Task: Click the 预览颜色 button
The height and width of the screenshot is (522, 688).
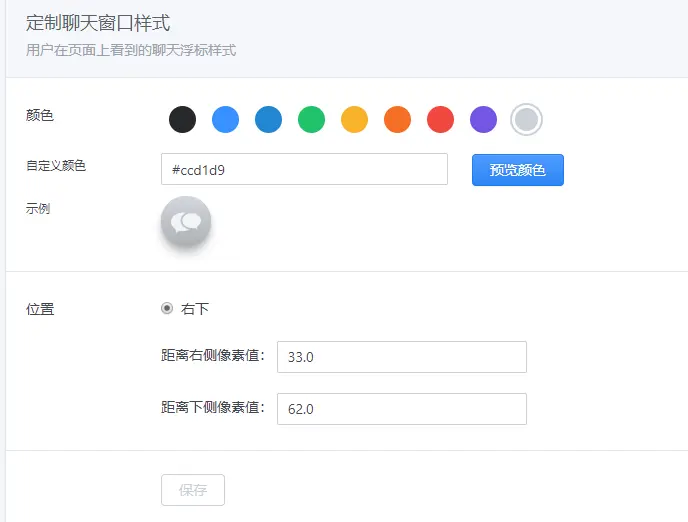Action: pos(518,170)
